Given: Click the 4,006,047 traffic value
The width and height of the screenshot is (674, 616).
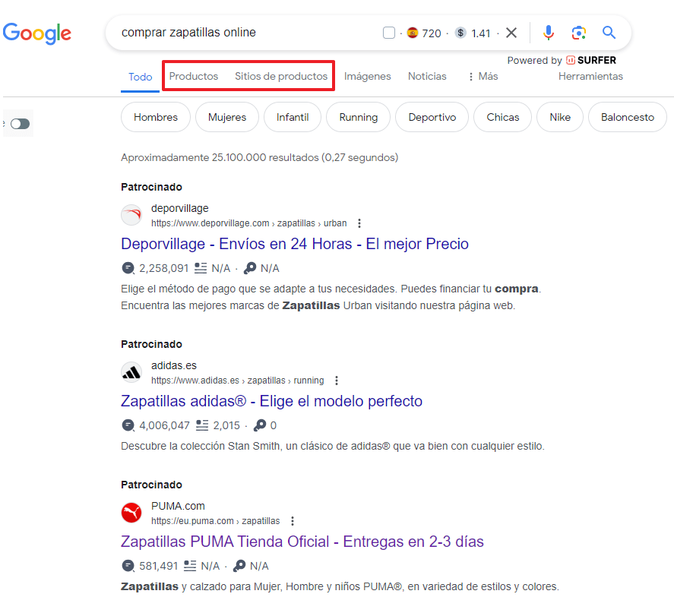Looking at the screenshot, I should pos(165,425).
